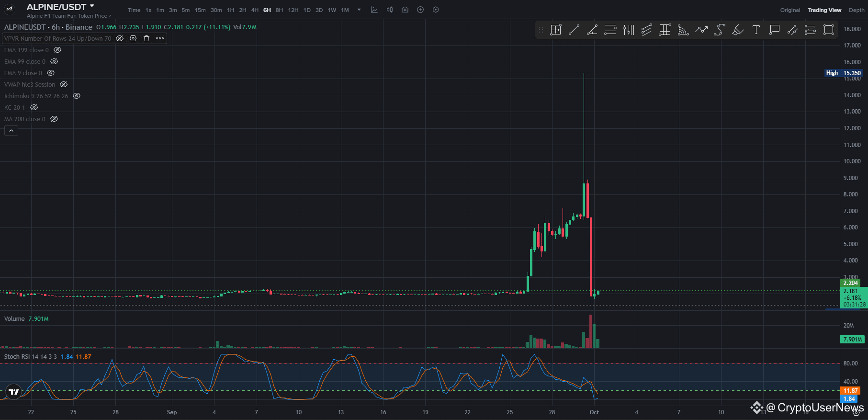Click the add plus circle icon
This screenshot has width=868, height=420.
[x=420, y=10]
